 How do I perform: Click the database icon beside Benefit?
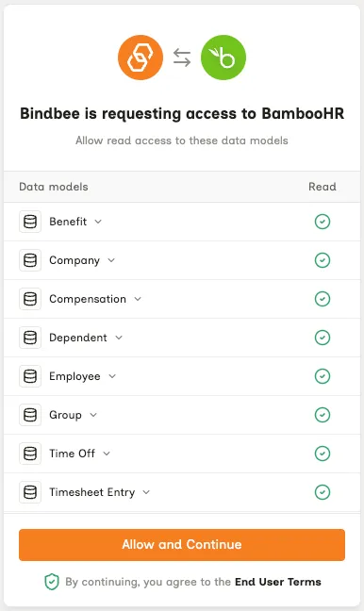click(30, 222)
